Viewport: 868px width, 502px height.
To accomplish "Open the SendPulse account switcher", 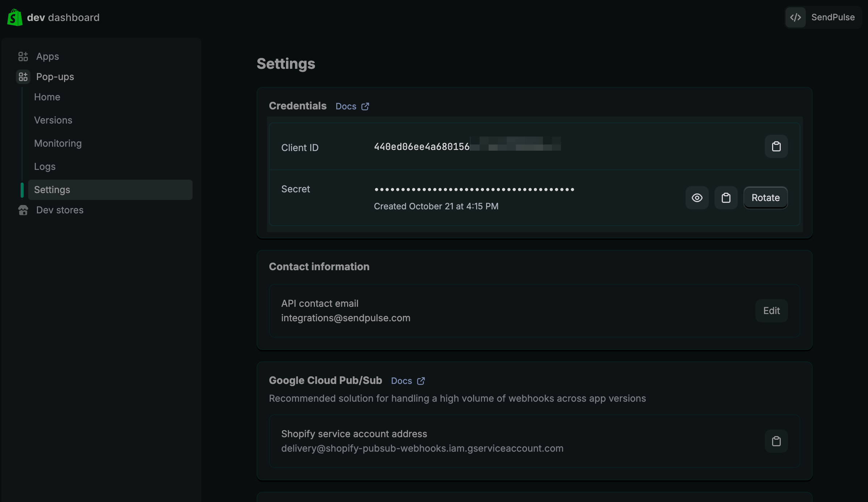I will pyautogui.click(x=833, y=17).
